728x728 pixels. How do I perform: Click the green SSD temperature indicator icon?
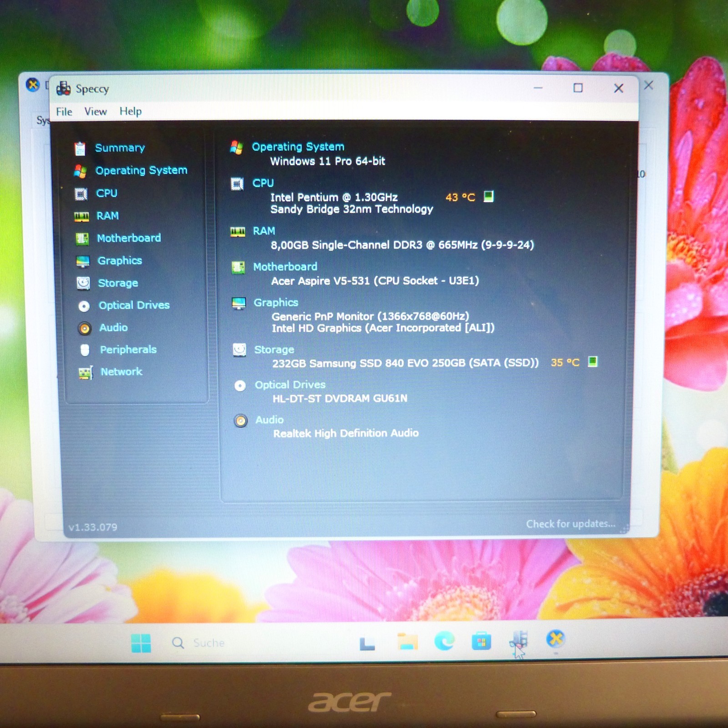(592, 362)
